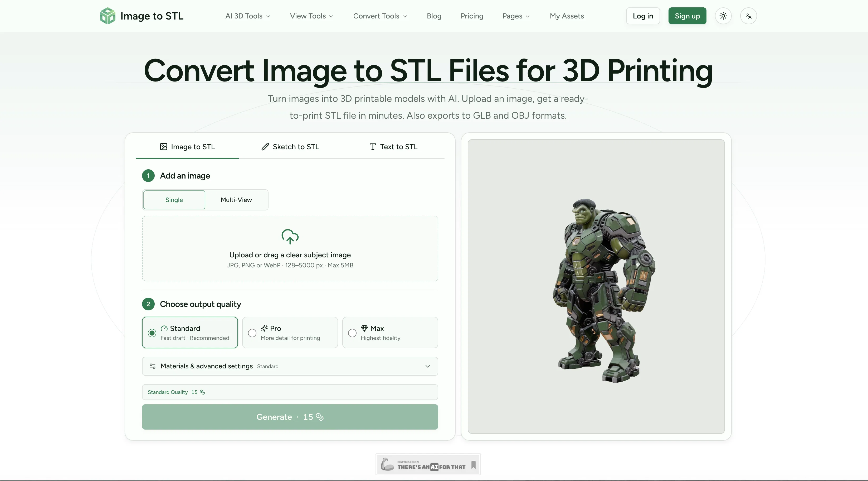Select the Max quality radio button
This screenshot has width=868, height=481.
click(352, 333)
